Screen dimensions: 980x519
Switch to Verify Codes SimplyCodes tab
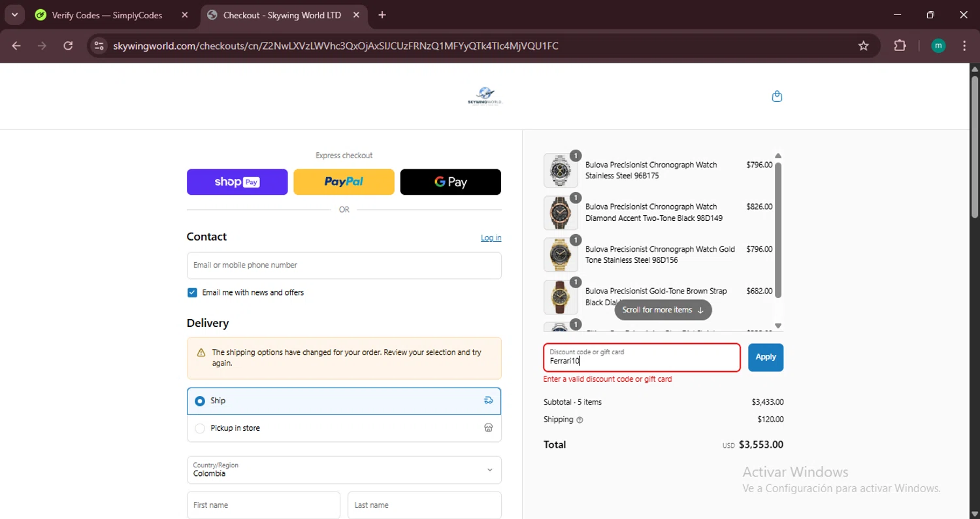107,15
